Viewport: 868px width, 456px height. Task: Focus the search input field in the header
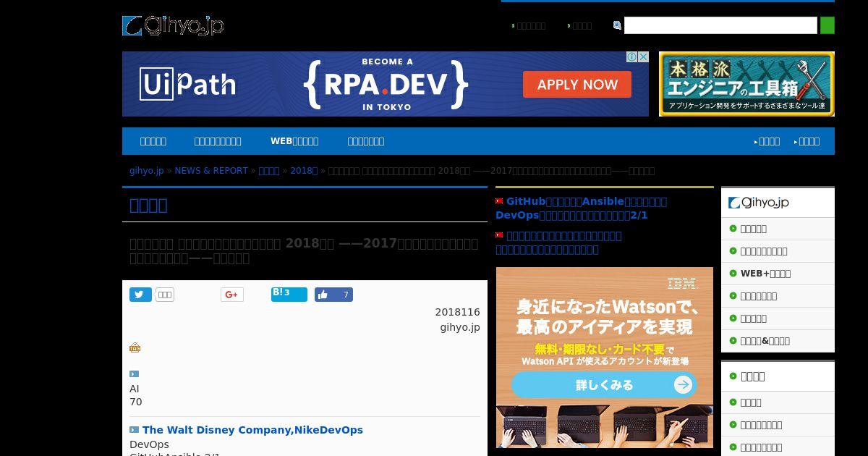point(720,25)
